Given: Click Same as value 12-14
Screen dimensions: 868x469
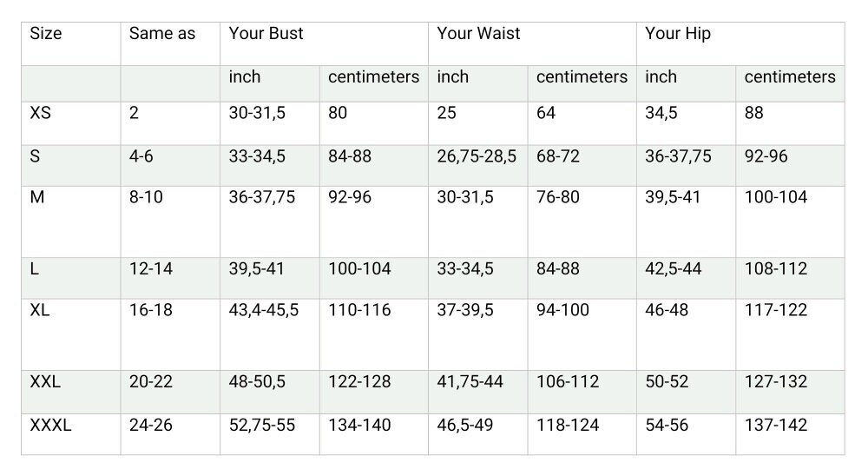Looking at the screenshot, I should pyautogui.click(x=150, y=268).
